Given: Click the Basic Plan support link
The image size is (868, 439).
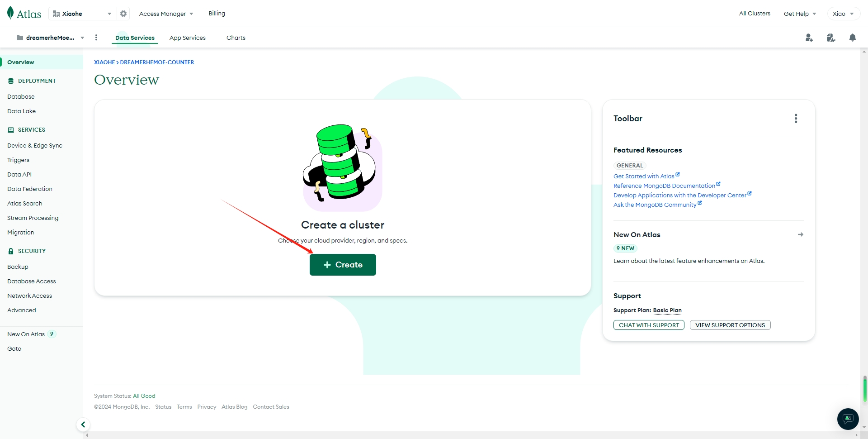Looking at the screenshot, I should tap(667, 310).
